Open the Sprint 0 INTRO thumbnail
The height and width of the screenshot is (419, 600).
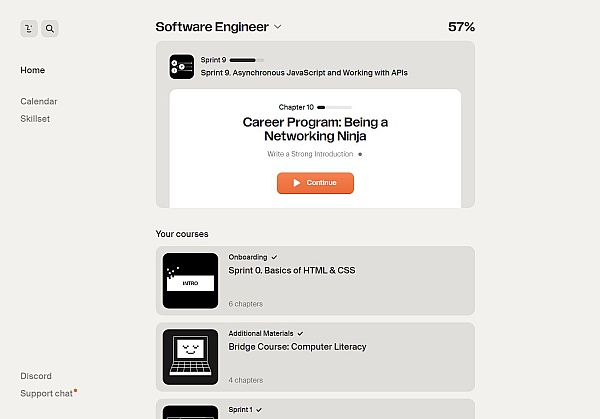(x=190, y=281)
